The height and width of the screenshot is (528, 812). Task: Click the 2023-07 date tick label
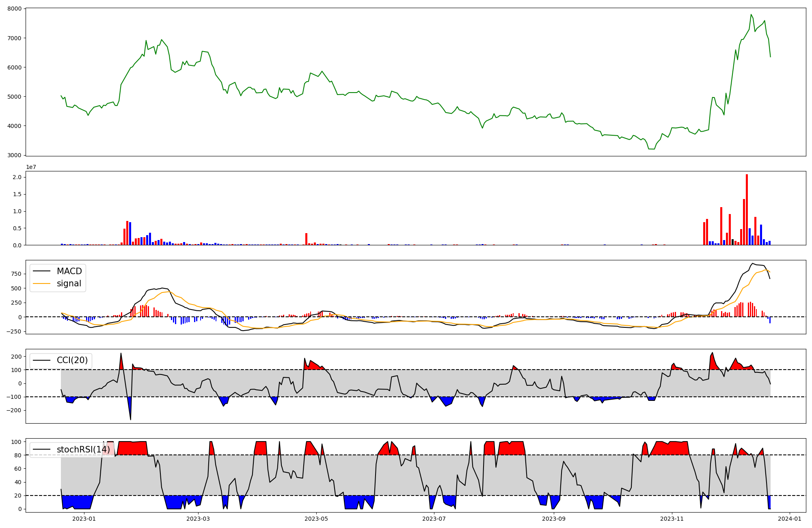[434, 519]
